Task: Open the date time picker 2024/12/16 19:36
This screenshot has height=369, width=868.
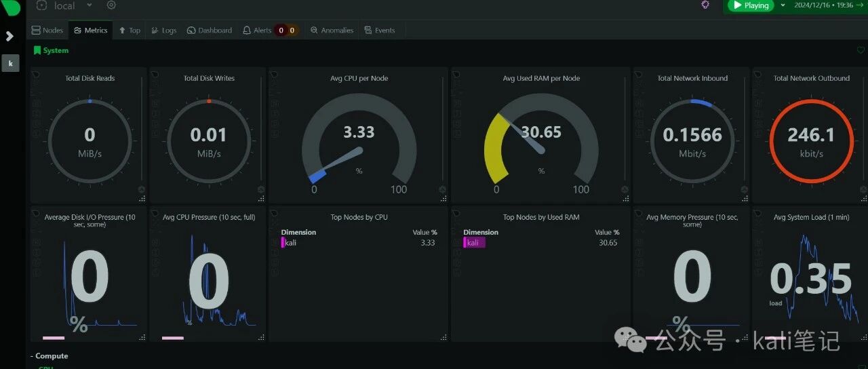Action: [x=824, y=5]
